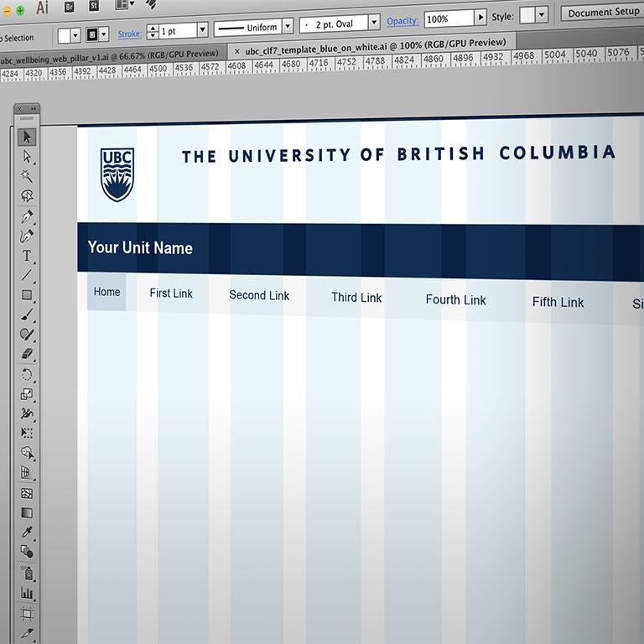Select the Selection tool (black arrow)
The height and width of the screenshot is (644, 644).
coord(27,137)
